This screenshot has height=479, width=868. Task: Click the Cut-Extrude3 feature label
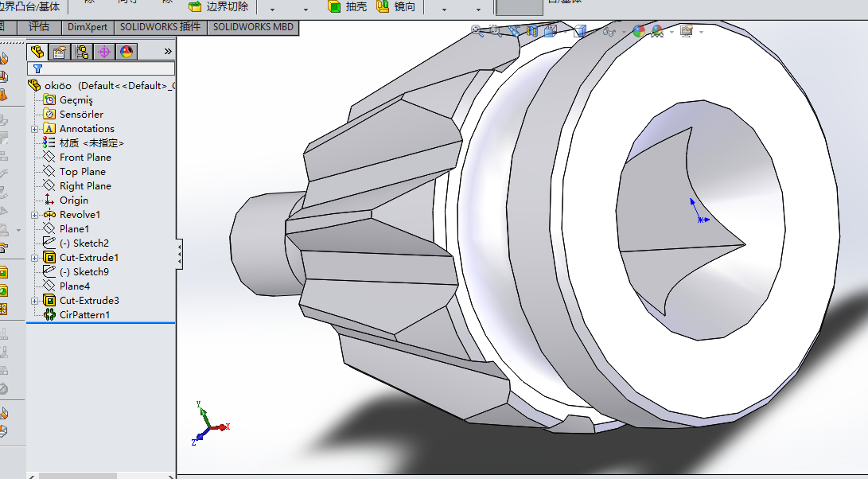click(x=89, y=301)
